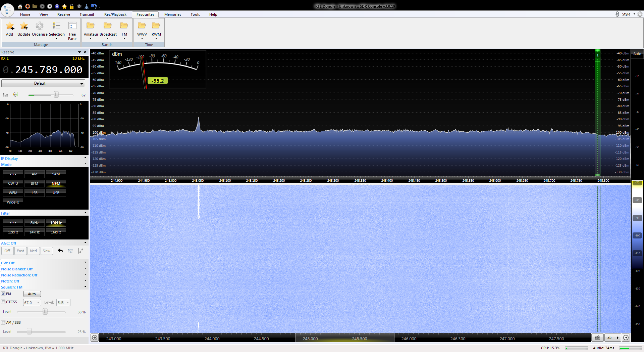
Task: Click the AGC graph icon
Action: [x=80, y=251]
